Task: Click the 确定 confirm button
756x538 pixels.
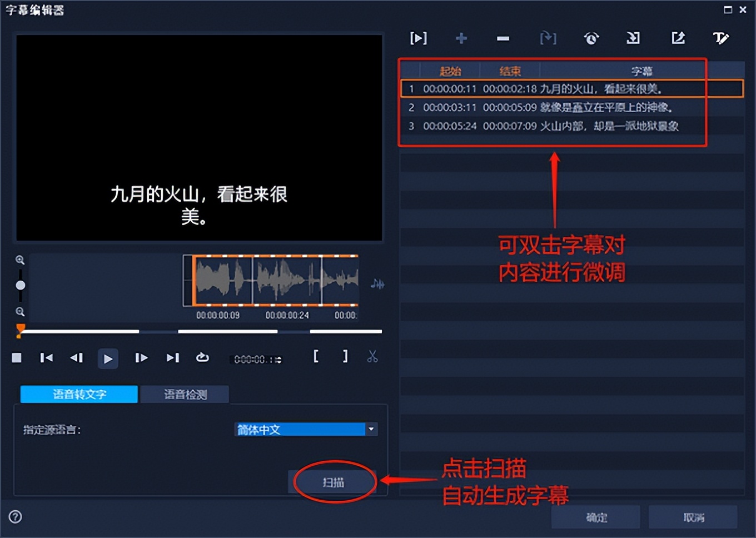Action: [595, 517]
